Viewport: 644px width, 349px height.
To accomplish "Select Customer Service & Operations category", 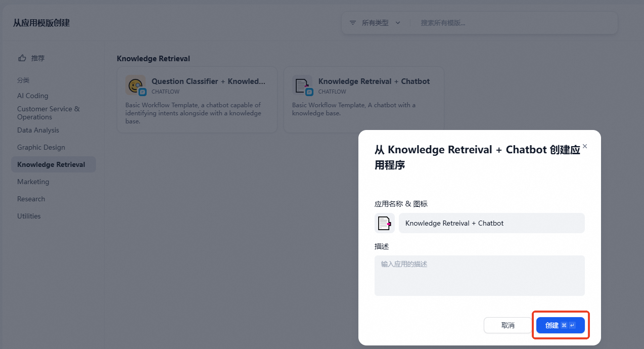I will (x=49, y=113).
